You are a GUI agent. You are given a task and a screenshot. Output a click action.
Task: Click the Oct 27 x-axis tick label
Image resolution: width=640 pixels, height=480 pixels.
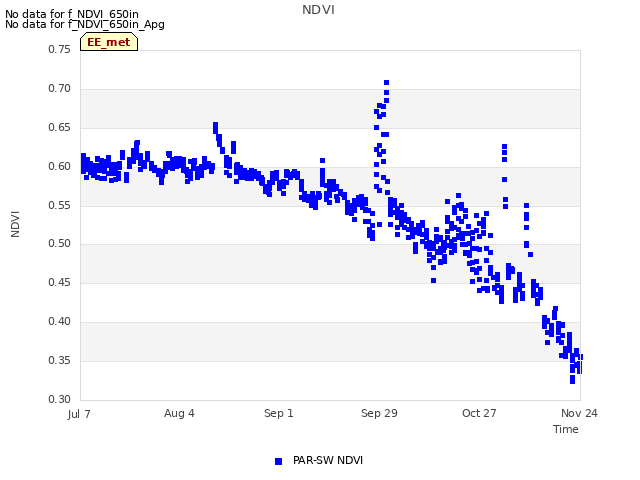(479, 413)
